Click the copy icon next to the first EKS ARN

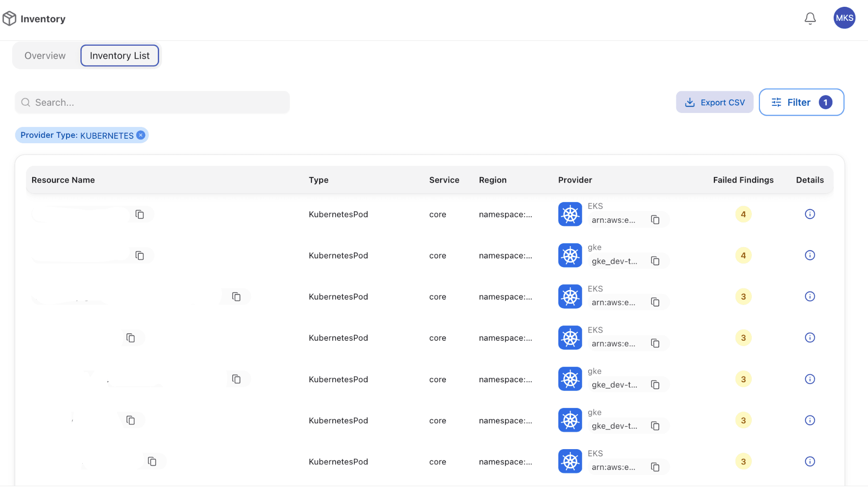click(x=656, y=220)
